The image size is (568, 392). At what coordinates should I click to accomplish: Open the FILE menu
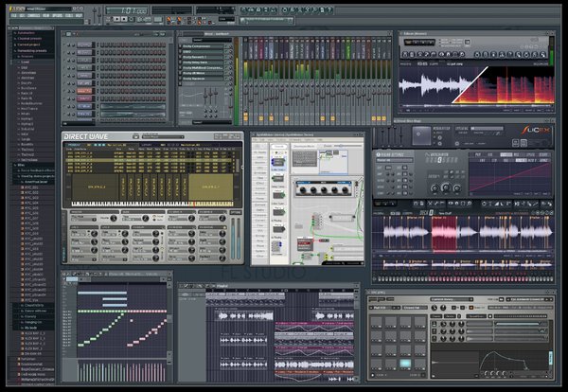pyautogui.click(x=14, y=15)
